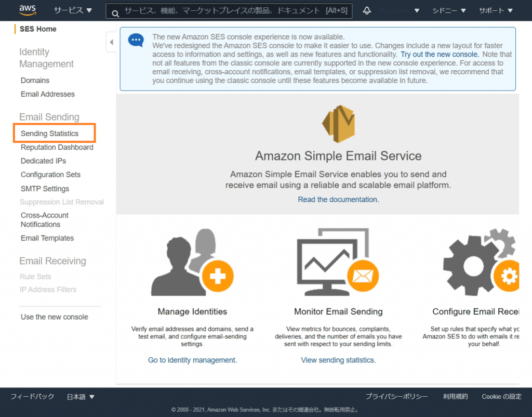Click View sending statistics link
Image resolution: width=532 pixels, height=417 pixels.
pos(338,360)
